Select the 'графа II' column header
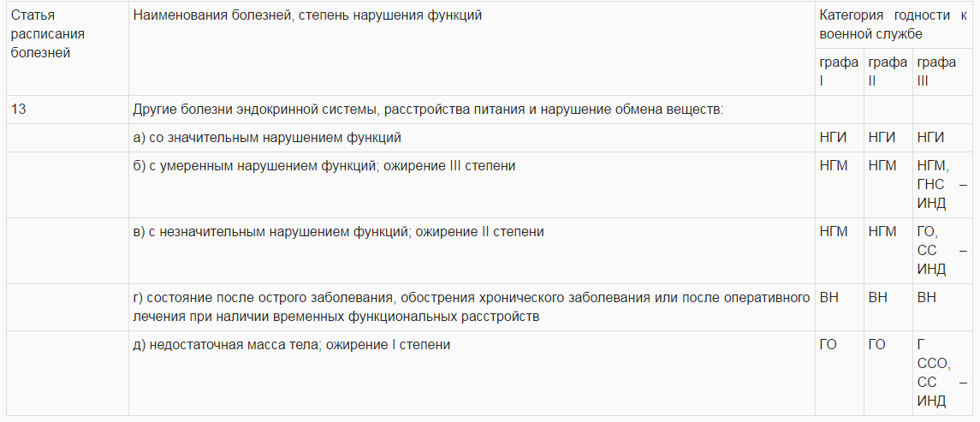The height and width of the screenshot is (422, 980). pyautogui.click(x=888, y=71)
